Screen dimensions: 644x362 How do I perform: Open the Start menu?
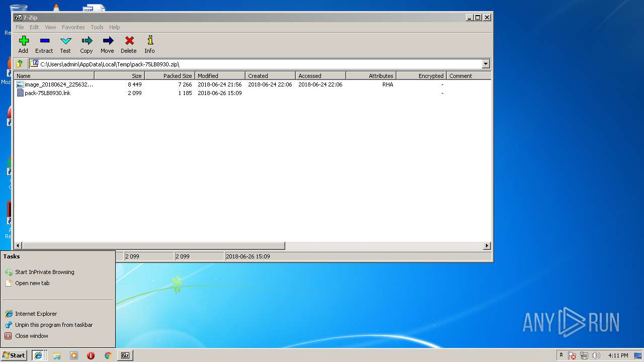pyautogui.click(x=14, y=355)
